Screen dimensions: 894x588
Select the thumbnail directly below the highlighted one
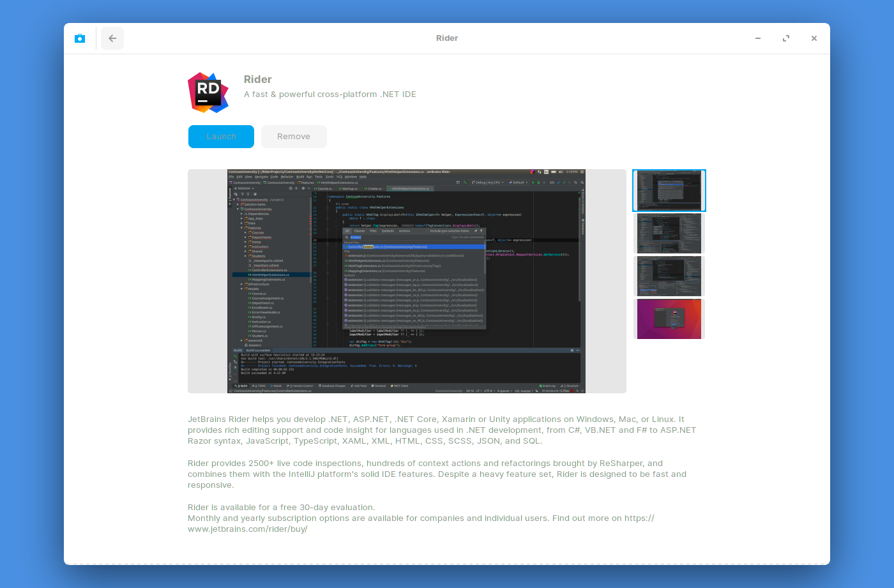(669, 233)
